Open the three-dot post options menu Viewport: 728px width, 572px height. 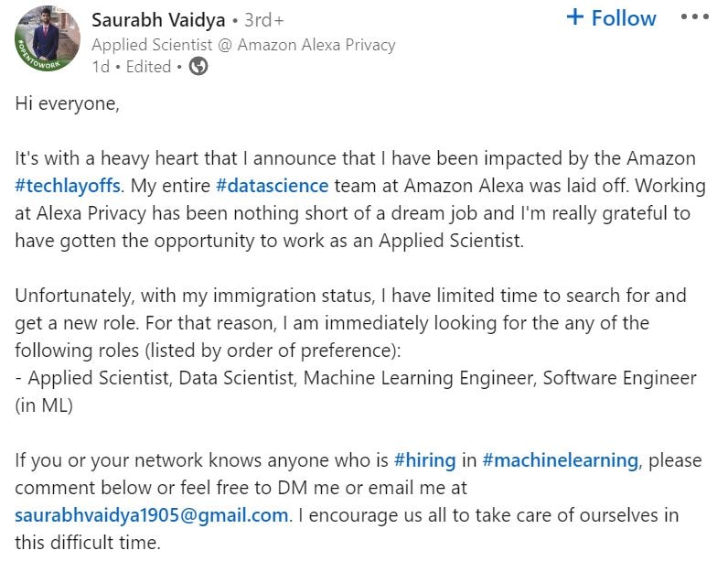(x=695, y=18)
